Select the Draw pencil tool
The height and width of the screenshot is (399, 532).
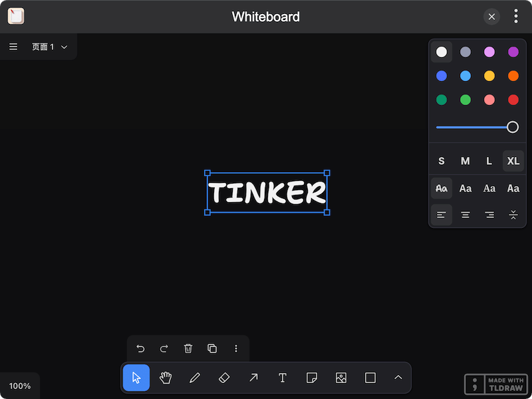pos(195,378)
